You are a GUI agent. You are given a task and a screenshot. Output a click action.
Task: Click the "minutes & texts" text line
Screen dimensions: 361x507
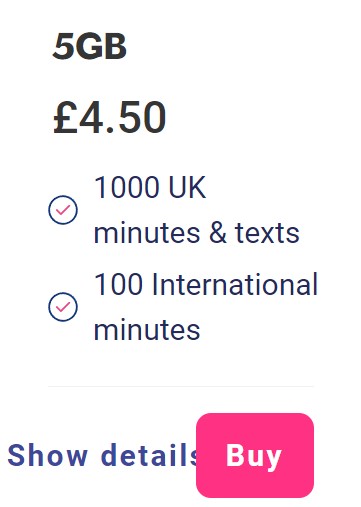click(197, 233)
